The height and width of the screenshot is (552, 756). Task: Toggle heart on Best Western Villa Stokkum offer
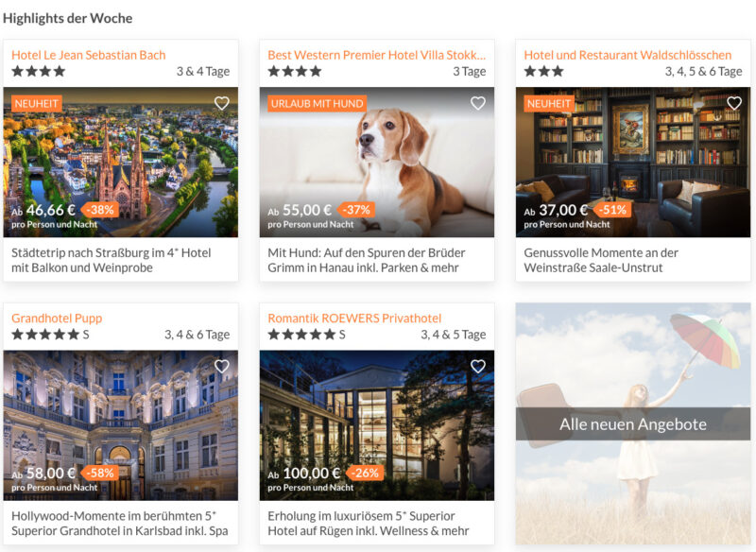478,103
